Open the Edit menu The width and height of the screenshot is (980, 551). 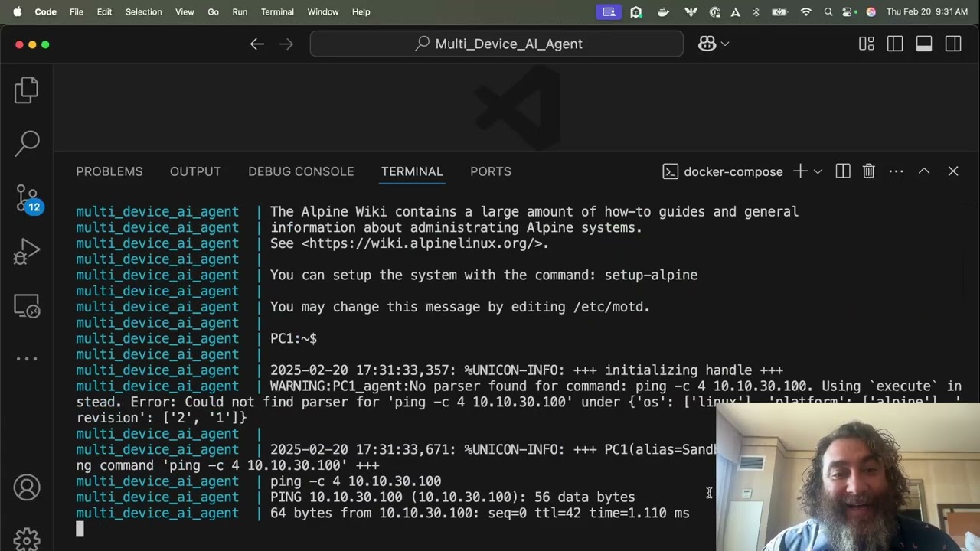104,11
